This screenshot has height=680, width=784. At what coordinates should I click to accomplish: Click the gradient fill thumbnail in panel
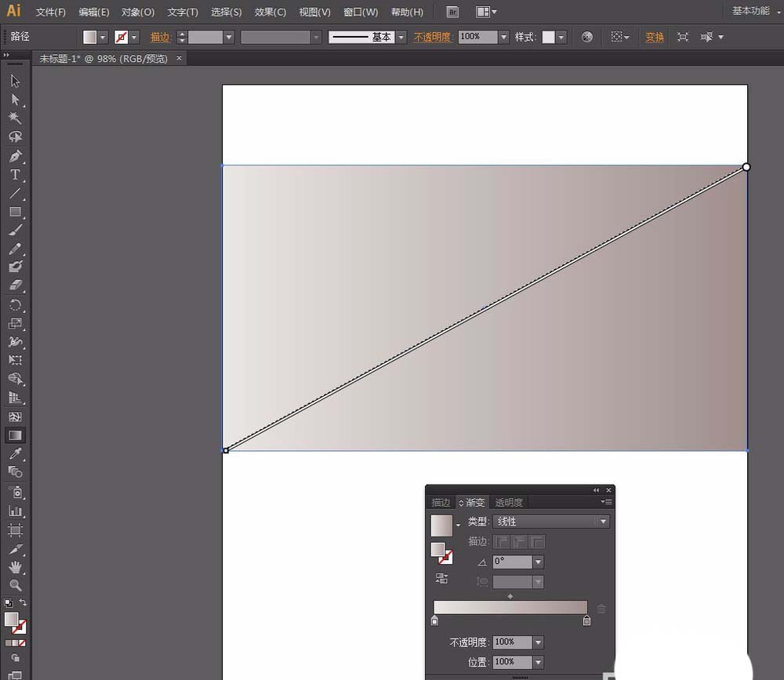click(441, 526)
